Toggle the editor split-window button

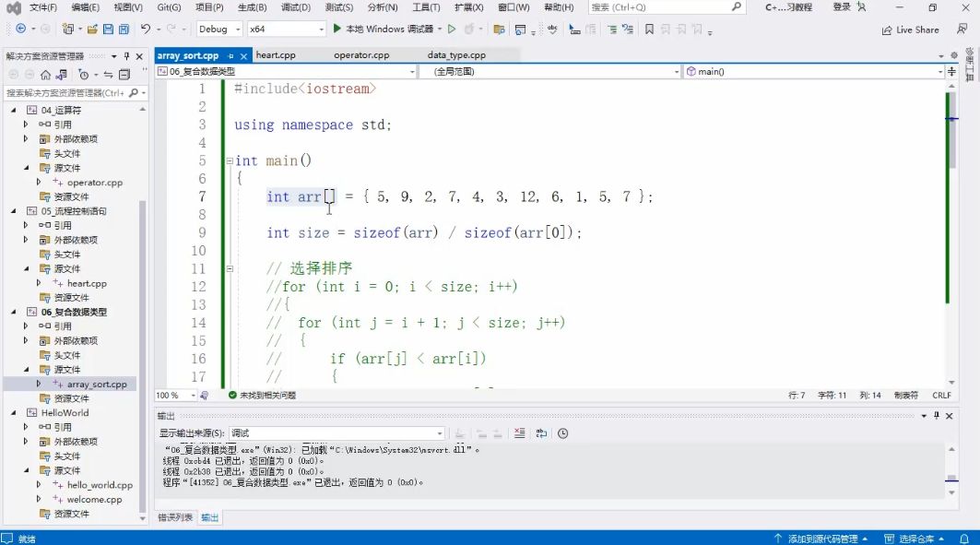(951, 71)
